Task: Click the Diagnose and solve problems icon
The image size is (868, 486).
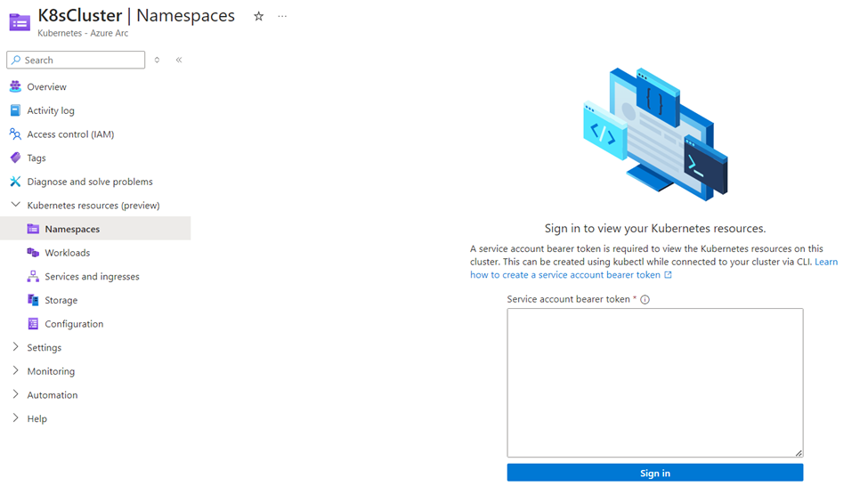Action: [x=15, y=182]
